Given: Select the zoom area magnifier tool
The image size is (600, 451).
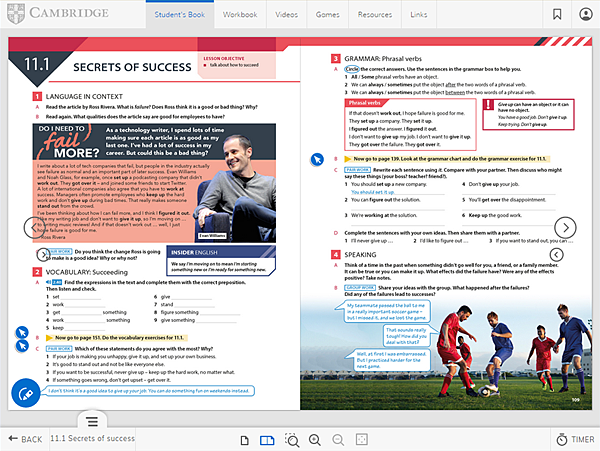Looking at the screenshot, I should [x=292, y=440].
